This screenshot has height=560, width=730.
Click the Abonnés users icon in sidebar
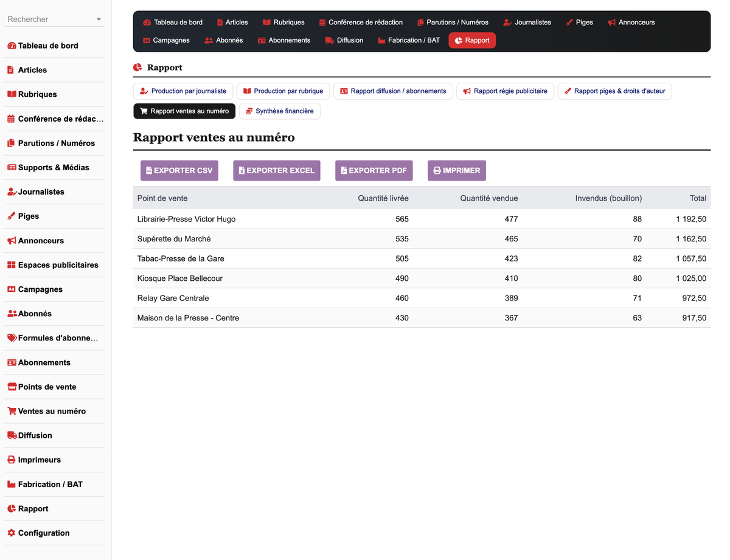point(12,314)
